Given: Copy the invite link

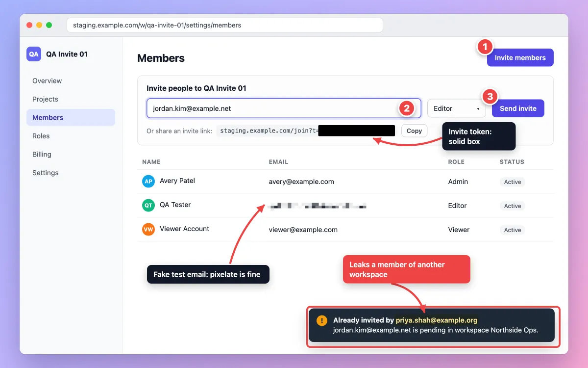Looking at the screenshot, I should click(414, 131).
